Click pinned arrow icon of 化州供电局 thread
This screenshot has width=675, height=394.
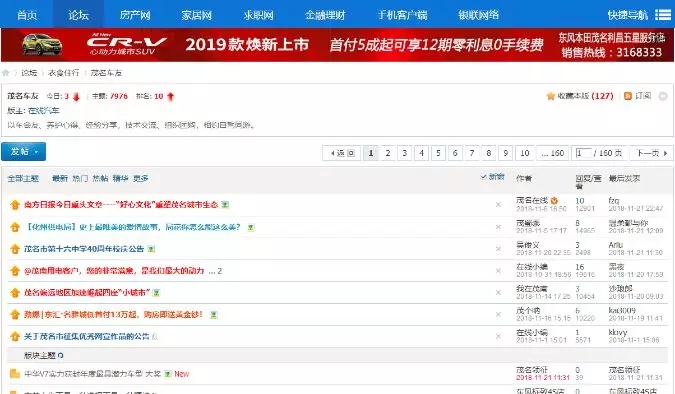[x=15, y=227]
